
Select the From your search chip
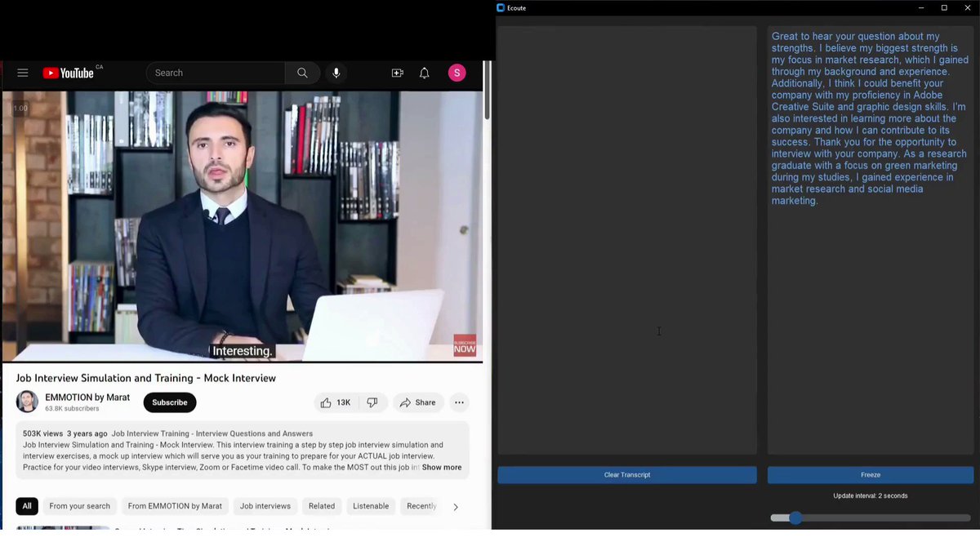pos(79,506)
